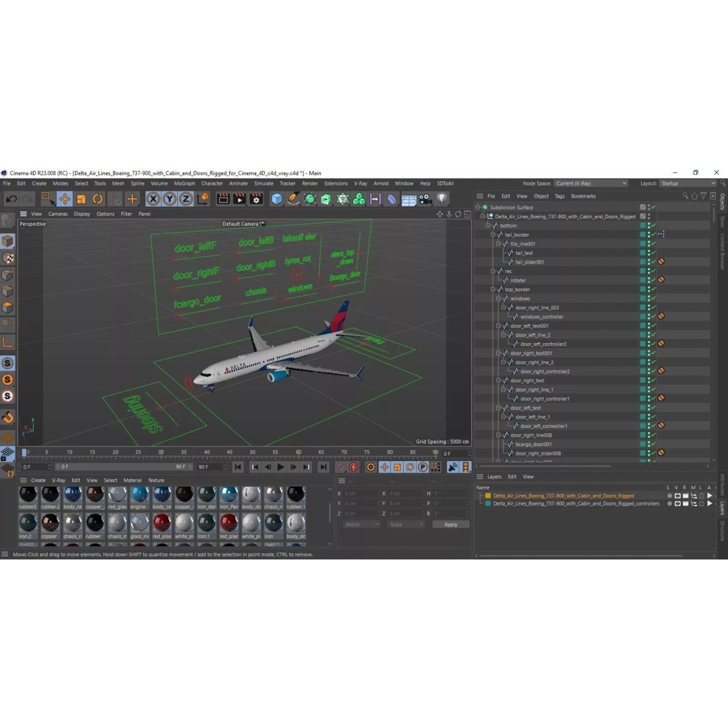
Task: Open MoGraph menu
Action: tap(184, 183)
